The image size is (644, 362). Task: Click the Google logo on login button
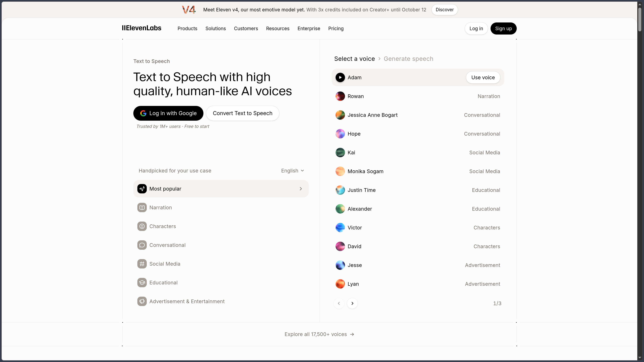coord(143,113)
